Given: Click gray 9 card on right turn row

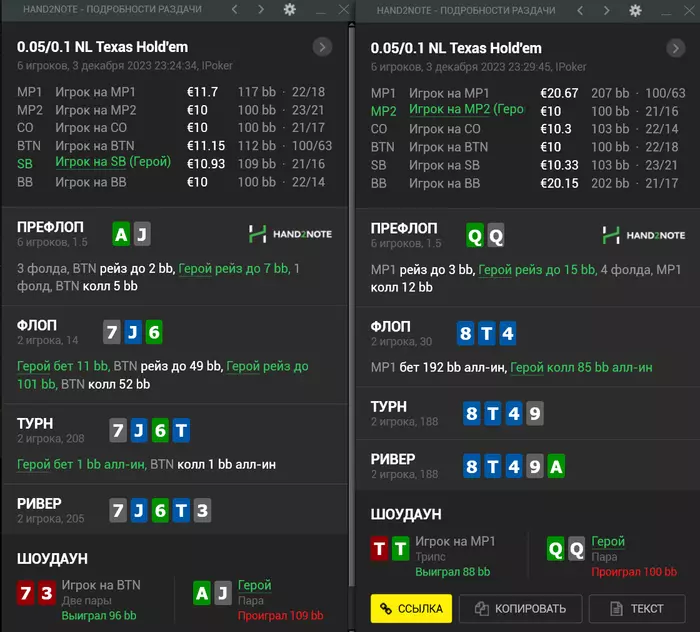Looking at the screenshot, I should [535, 413].
